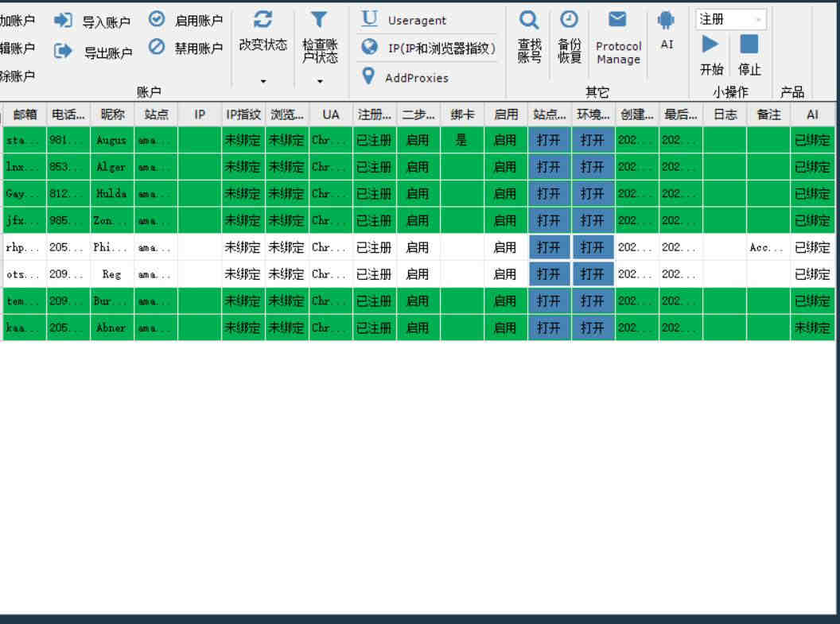Click the phone cell '812...'
The height and width of the screenshot is (624, 840).
pyautogui.click(x=68, y=194)
